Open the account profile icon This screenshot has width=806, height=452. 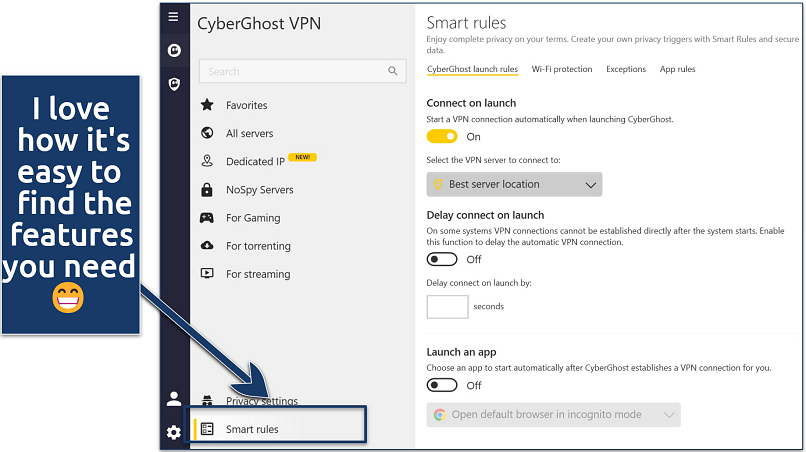174,399
